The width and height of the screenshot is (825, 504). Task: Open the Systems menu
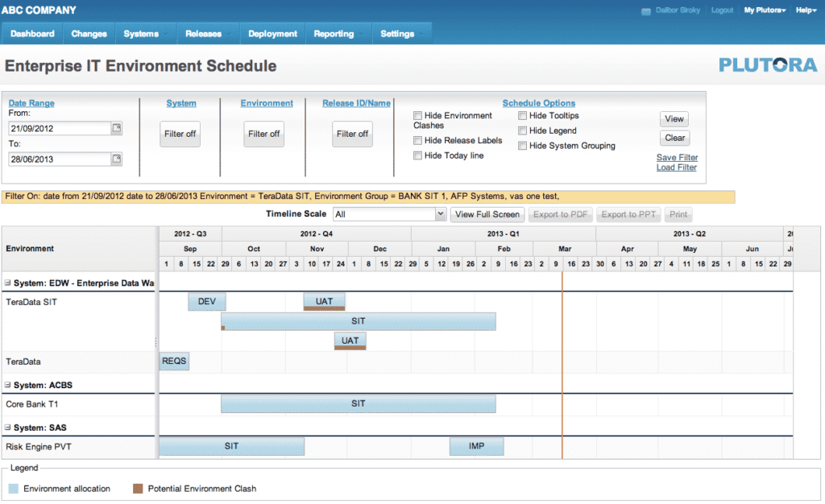click(146, 34)
